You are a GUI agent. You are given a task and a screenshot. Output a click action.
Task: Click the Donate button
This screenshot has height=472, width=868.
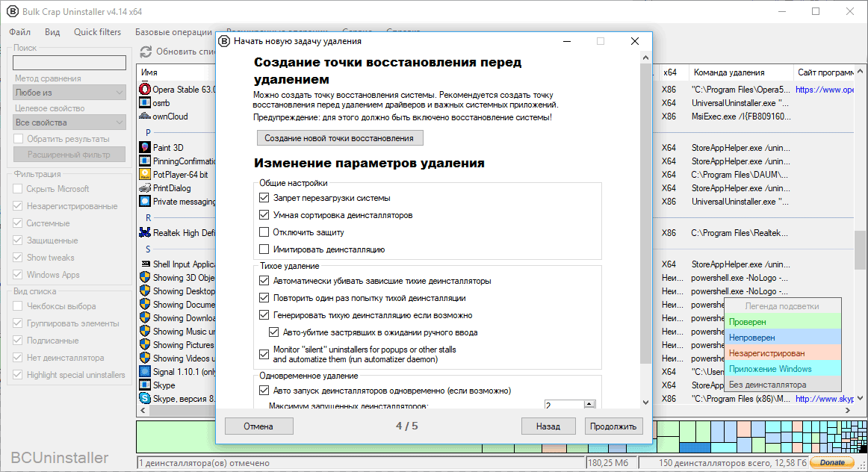[x=832, y=462]
